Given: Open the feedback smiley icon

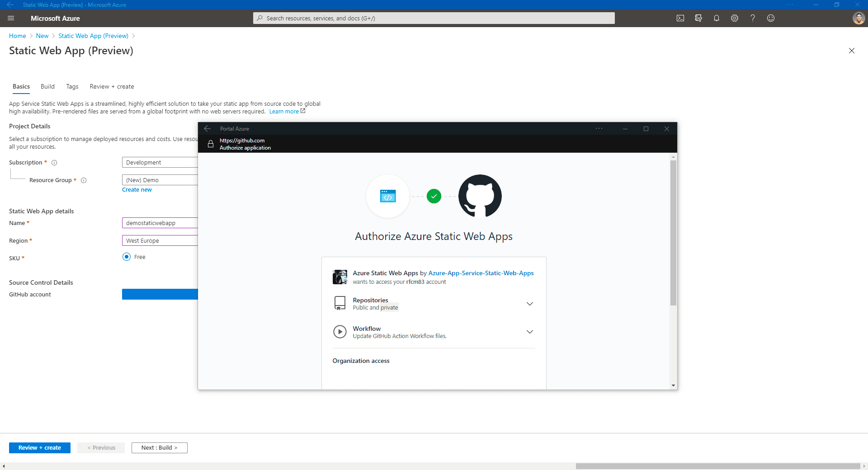Looking at the screenshot, I should coord(771,18).
